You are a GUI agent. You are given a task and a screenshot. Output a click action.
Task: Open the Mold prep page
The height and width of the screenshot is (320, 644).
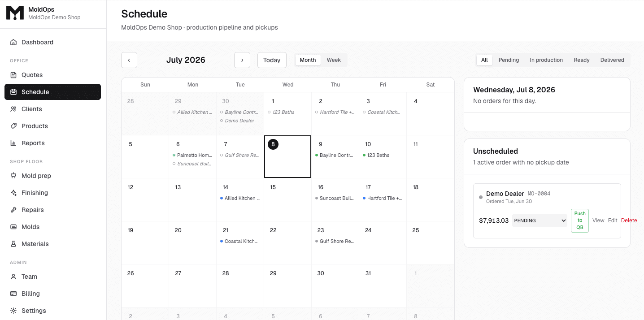52,176
